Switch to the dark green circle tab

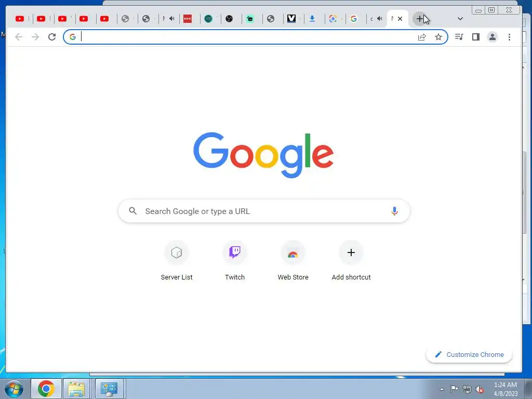coord(208,19)
